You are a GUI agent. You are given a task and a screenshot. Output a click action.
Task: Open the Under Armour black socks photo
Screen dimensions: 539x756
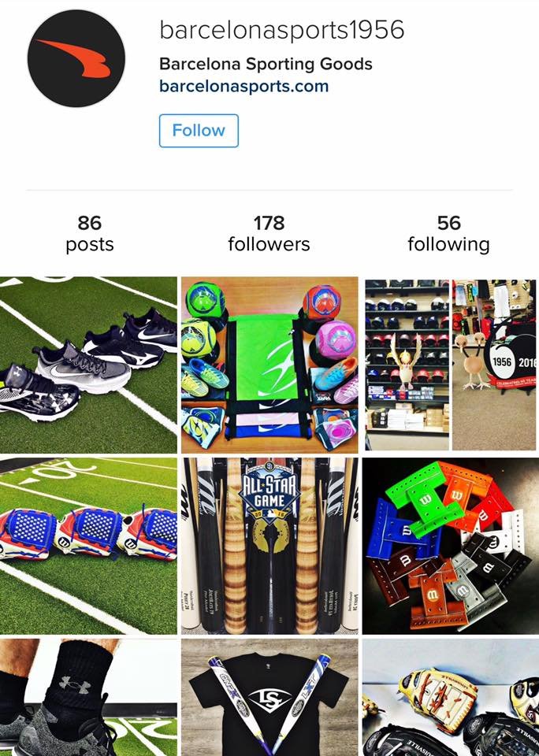point(88,698)
